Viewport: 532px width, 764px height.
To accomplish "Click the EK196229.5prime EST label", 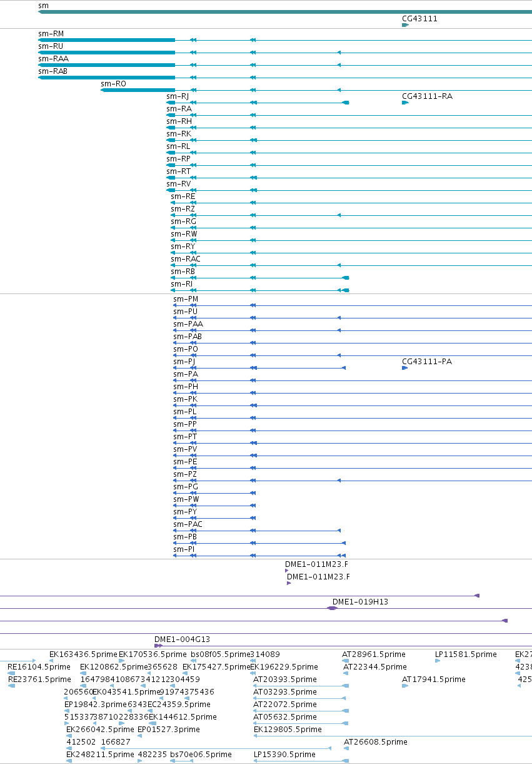I will (x=284, y=667).
